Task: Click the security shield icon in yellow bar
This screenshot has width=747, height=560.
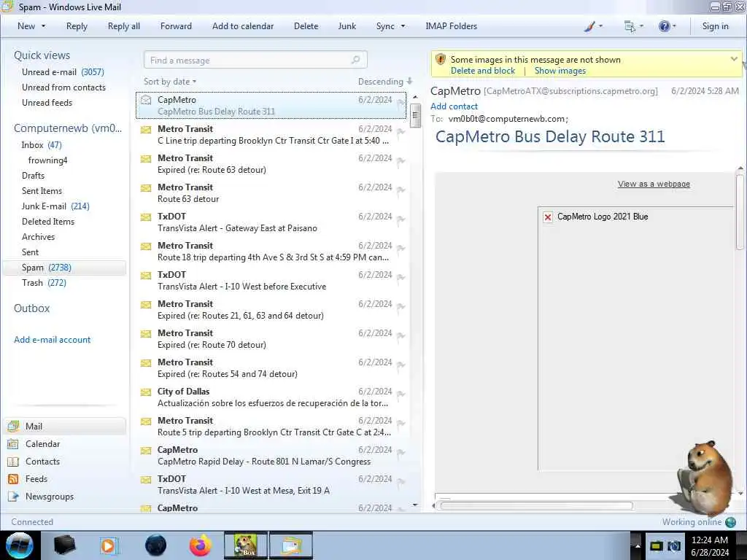Action: (441, 60)
